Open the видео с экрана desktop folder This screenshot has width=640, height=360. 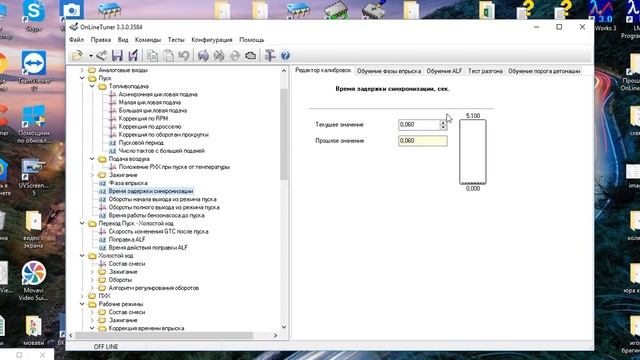[x=33, y=229]
